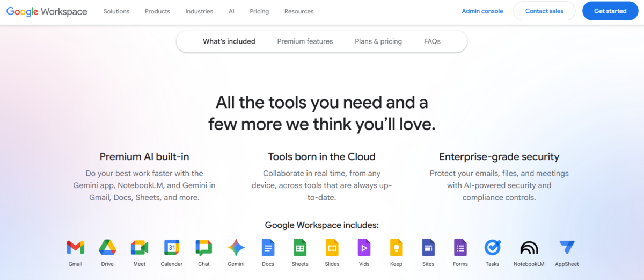Screen dimensions: 644x280
Task: Click the Sheets label text
Action: 300,264
